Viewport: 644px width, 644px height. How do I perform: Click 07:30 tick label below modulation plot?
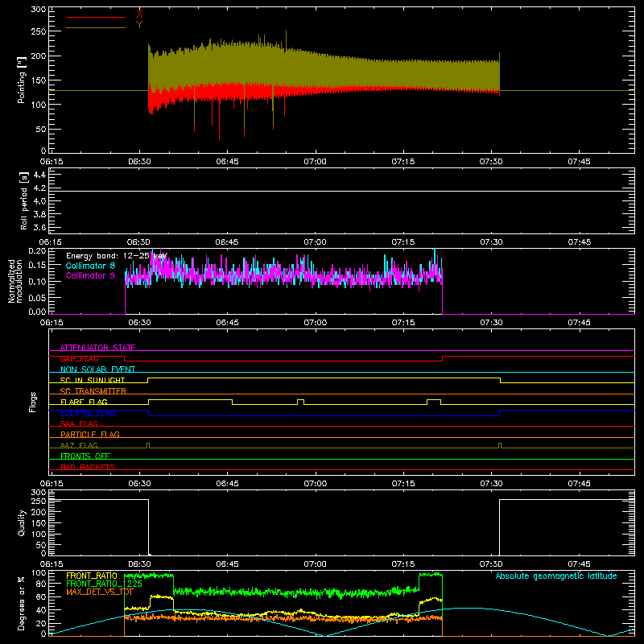(x=491, y=323)
